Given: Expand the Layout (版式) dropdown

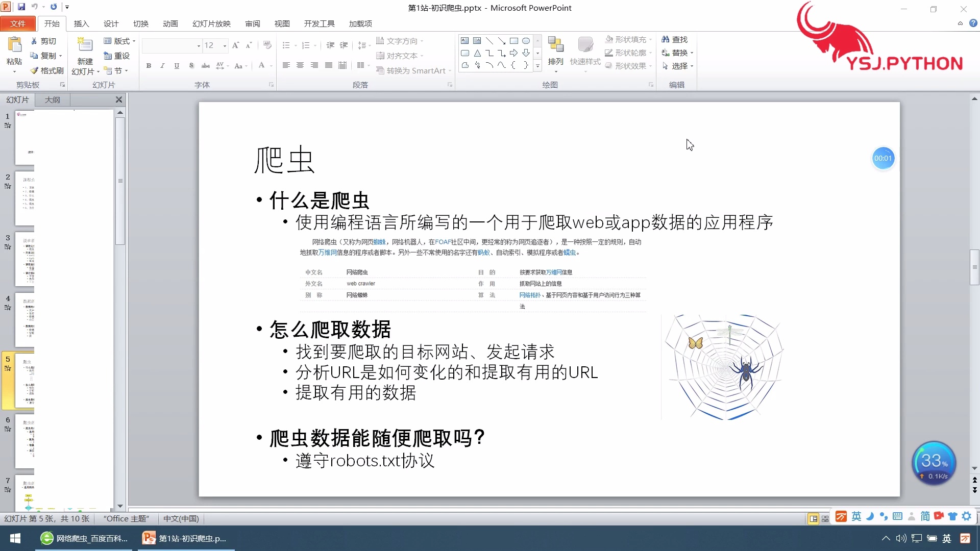Looking at the screenshot, I should (x=119, y=41).
